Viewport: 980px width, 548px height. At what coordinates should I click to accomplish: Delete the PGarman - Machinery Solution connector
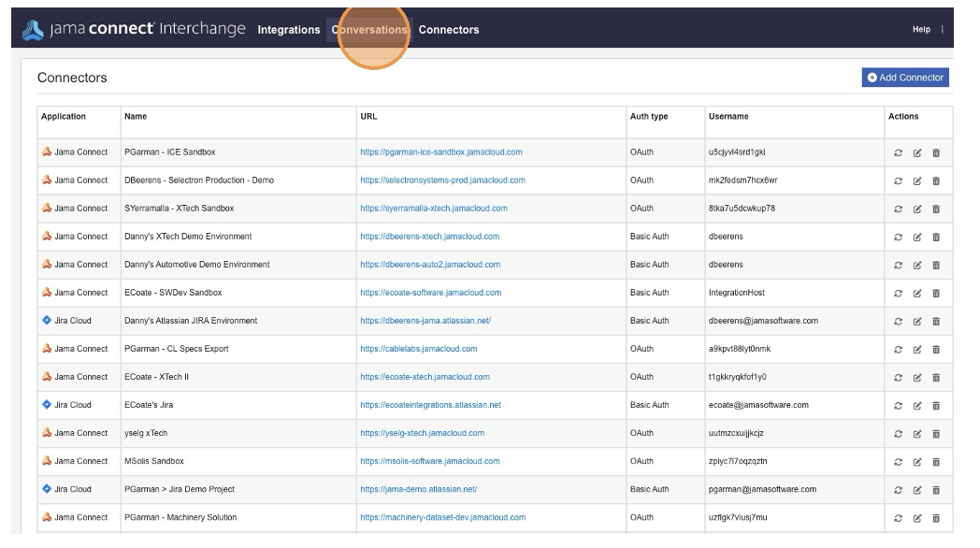click(936, 518)
